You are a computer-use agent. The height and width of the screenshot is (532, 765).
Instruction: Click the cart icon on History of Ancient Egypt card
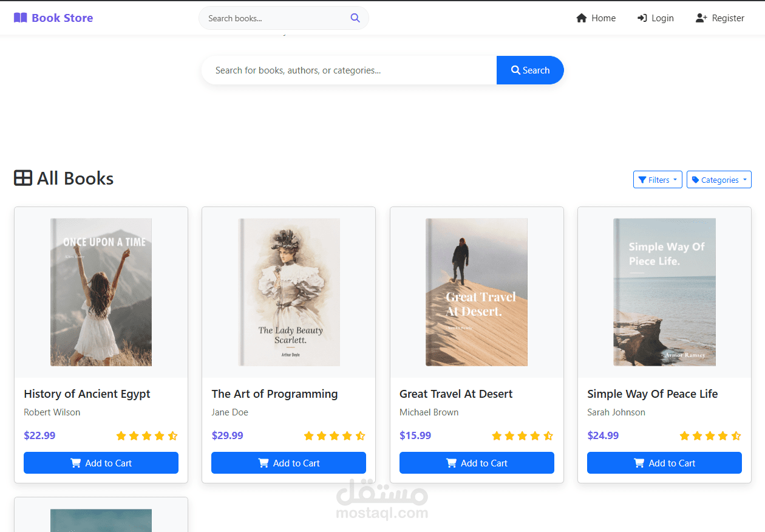75,463
